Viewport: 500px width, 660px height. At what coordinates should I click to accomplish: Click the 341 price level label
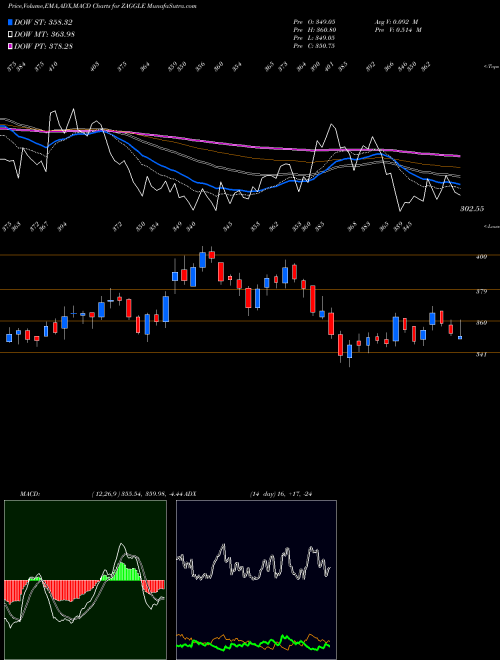click(481, 354)
